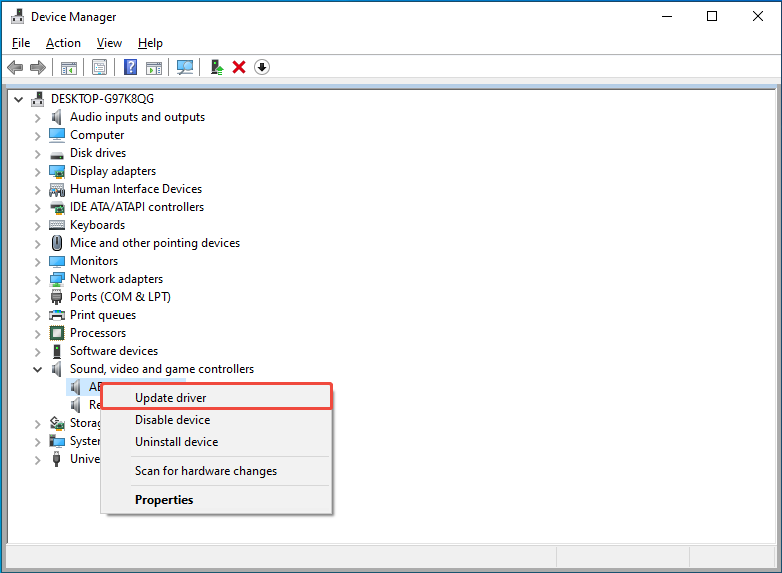Choose Update driver in context menu
This screenshot has width=782, height=573.
216,398
